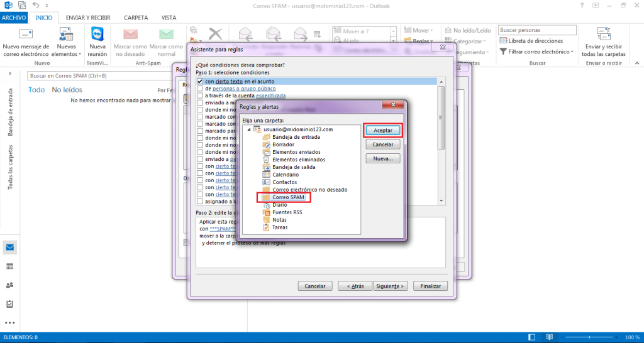Show No leídos messages filter
The height and width of the screenshot is (343, 644).
pyautogui.click(x=67, y=90)
